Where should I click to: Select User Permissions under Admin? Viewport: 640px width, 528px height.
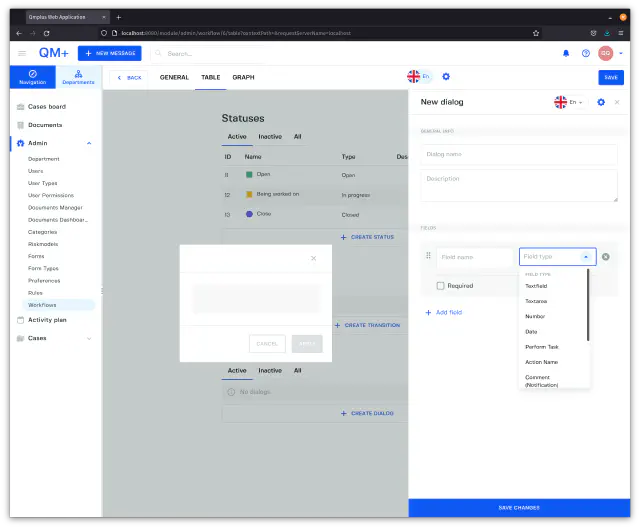pos(51,195)
